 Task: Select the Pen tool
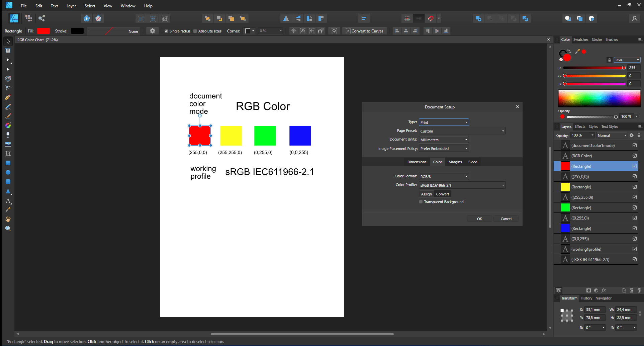[x=8, y=97]
